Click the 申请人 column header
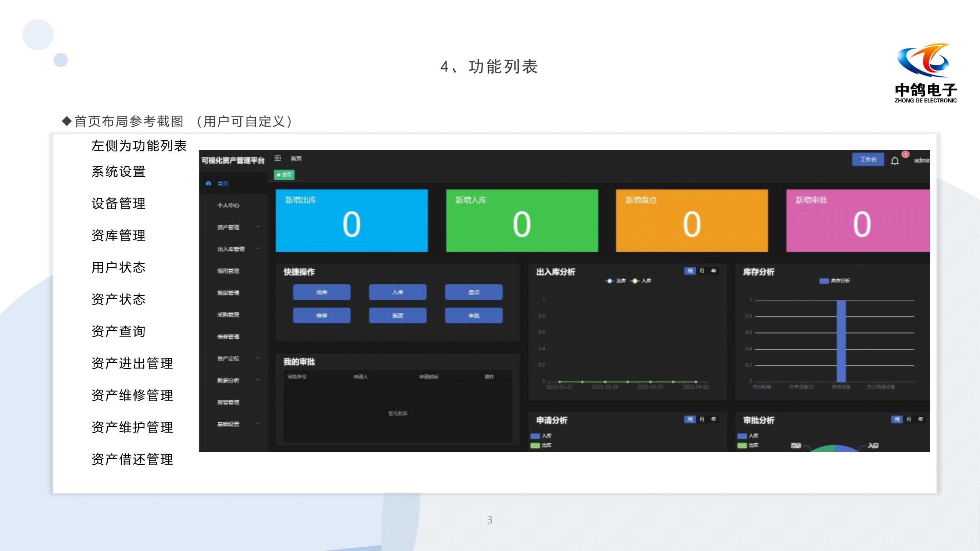The image size is (980, 551). [360, 377]
